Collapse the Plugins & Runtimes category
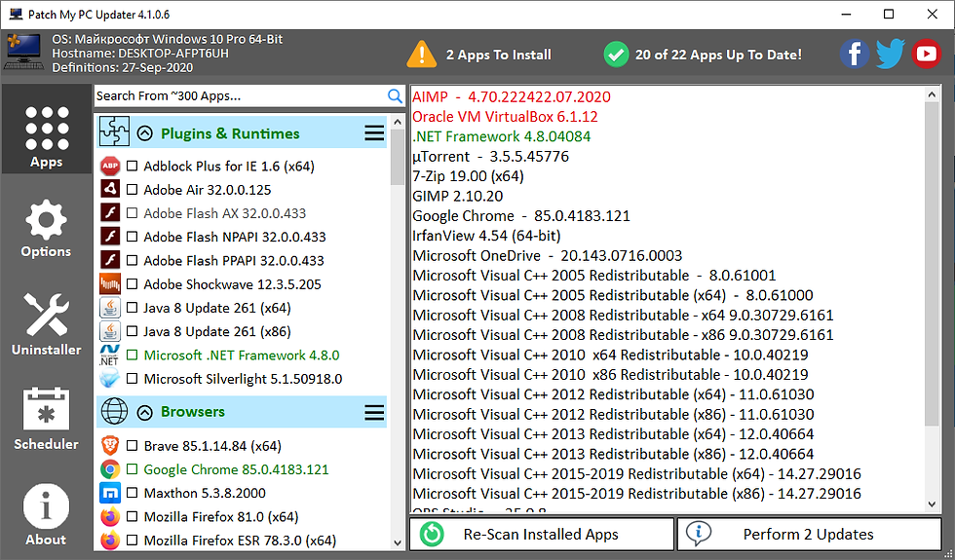 click(145, 133)
